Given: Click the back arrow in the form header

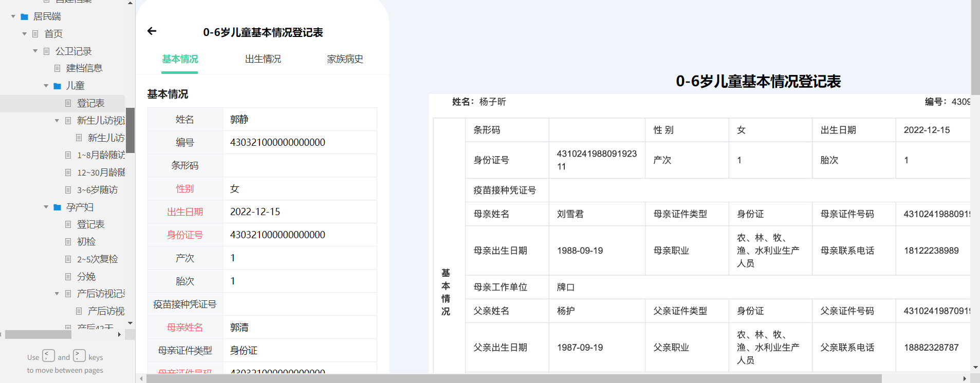Looking at the screenshot, I should pyautogui.click(x=152, y=31).
